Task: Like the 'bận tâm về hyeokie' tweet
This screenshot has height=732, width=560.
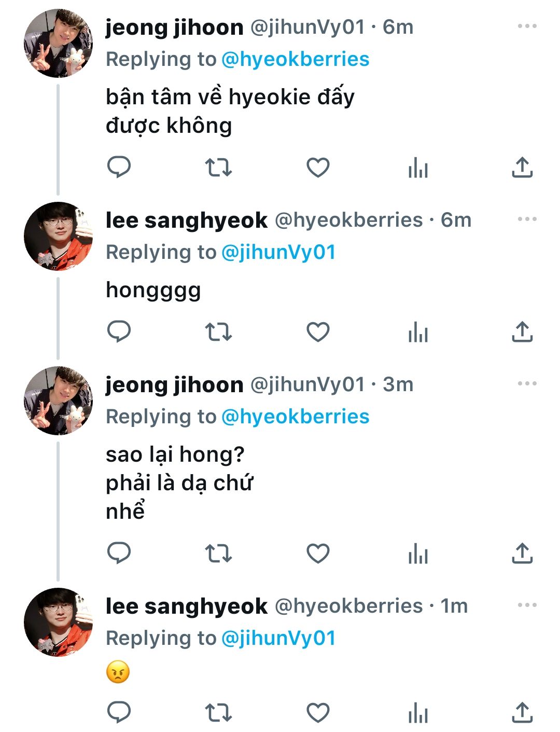Action: pyautogui.click(x=318, y=168)
